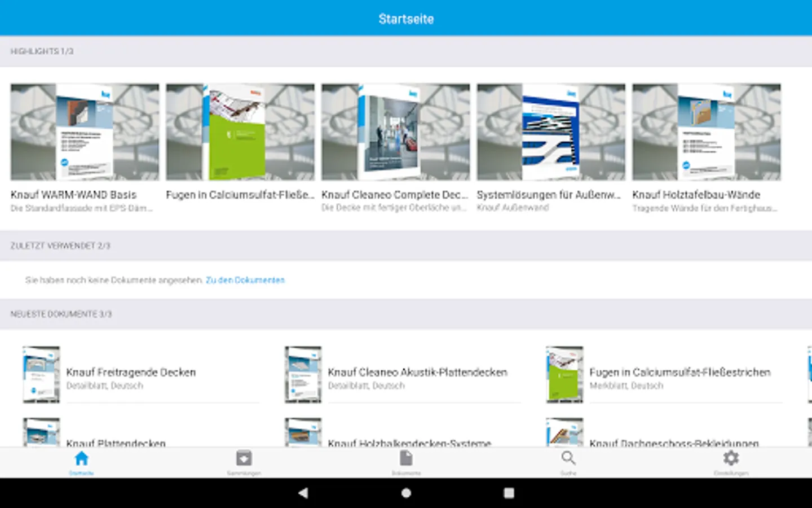812x508 pixels.
Task: Click the 'Startseite' page title
Action: tap(406, 19)
